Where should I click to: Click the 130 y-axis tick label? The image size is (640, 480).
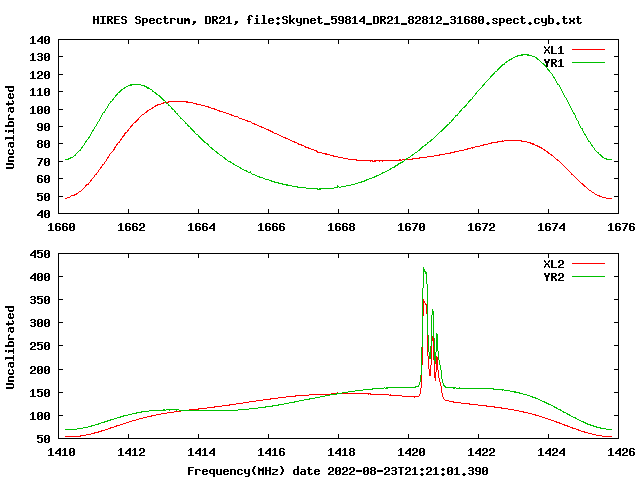pos(40,58)
